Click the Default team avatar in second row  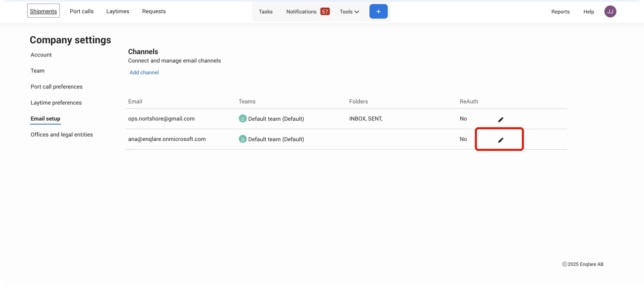(243, 139)
